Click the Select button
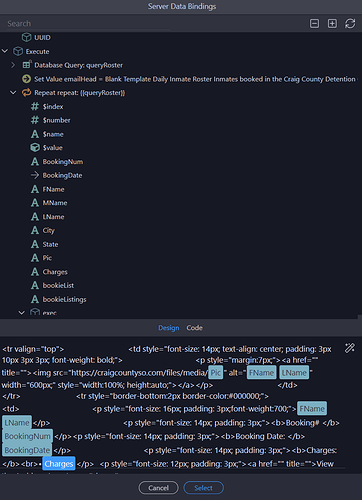Image resolution: width=362 pixels, height=500 pixels. (203, 488)
